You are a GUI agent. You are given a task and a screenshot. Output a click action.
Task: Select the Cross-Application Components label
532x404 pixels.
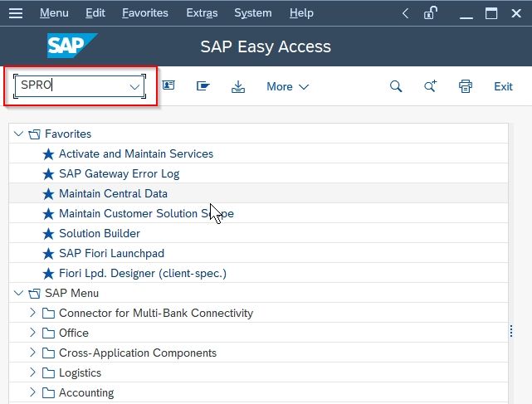click(x=138, y=353)
